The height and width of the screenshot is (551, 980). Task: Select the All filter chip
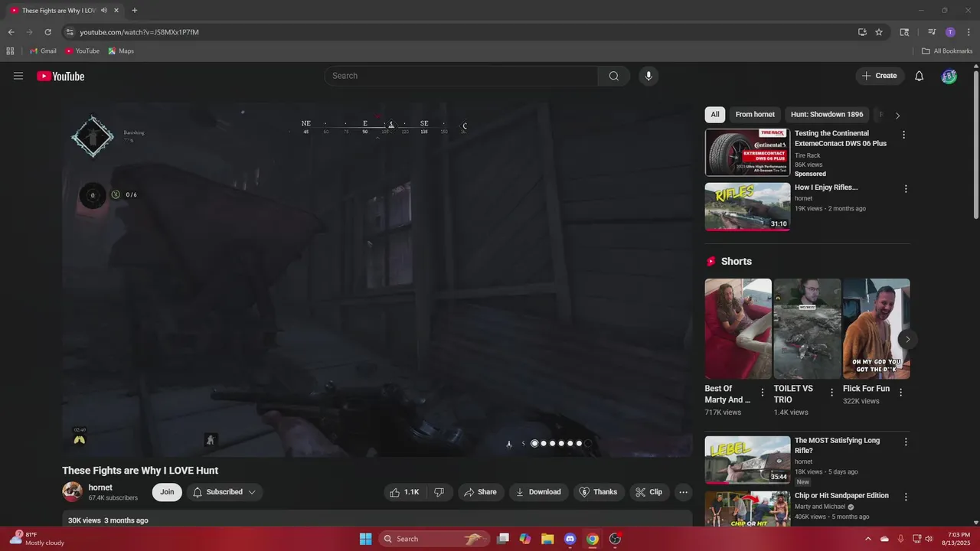(x=715, y=115)
